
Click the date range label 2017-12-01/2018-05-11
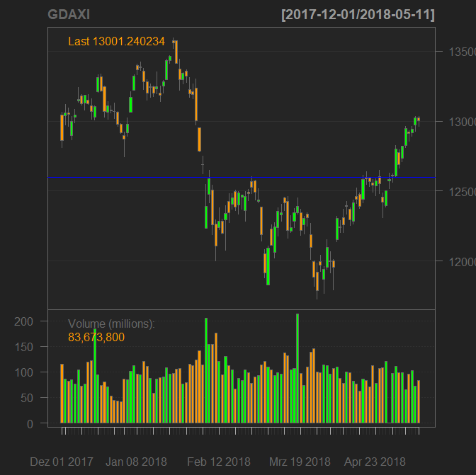coord(358,15)
